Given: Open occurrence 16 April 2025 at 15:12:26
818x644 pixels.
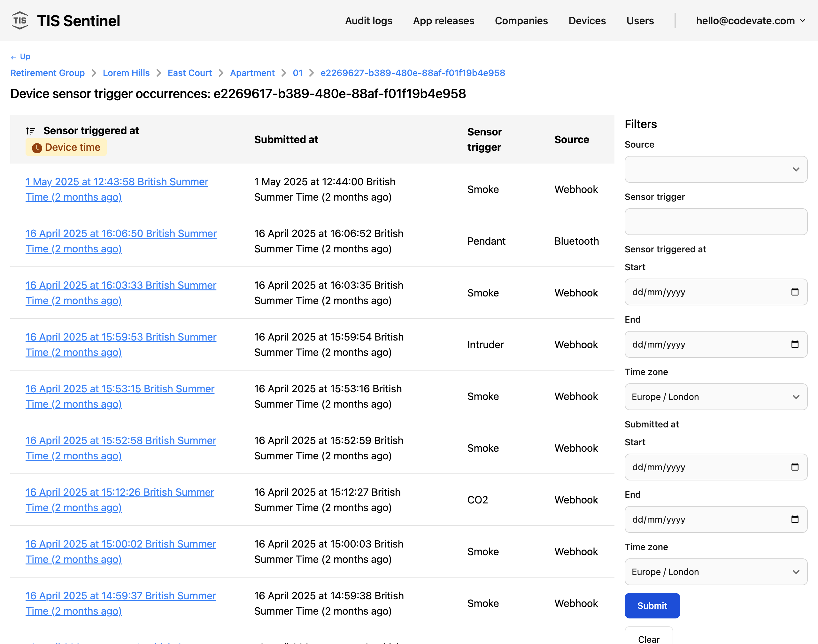Looking at the screenshot, I should (x=120, y=499).
